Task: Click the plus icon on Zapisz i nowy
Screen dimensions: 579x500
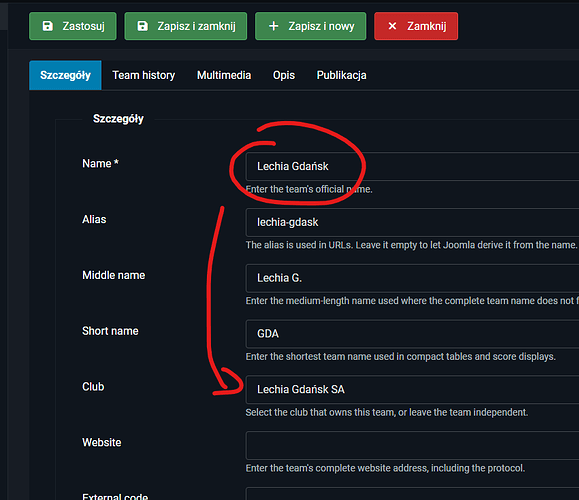Action: (273, 26)
